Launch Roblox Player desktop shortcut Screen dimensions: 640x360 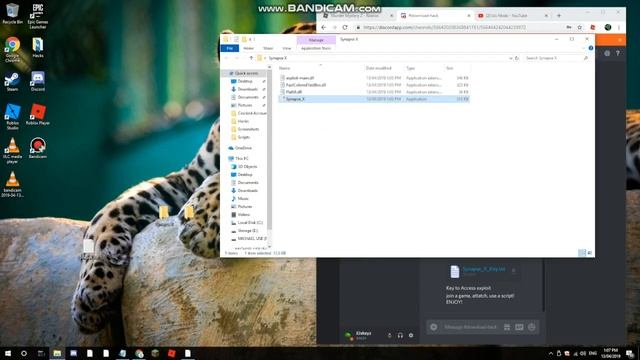[x=38, y=114]
